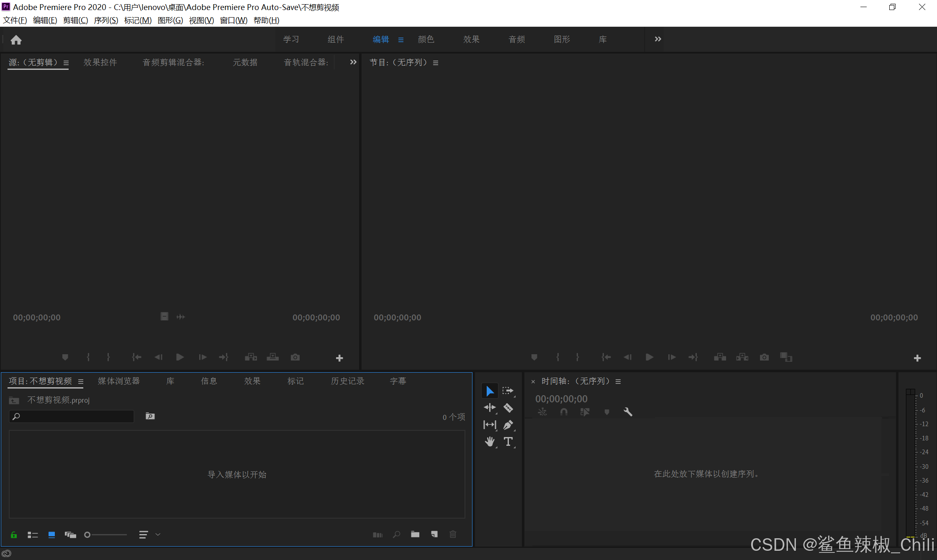
Task: Click new bin folder button
Action: (x=415, y=534)
